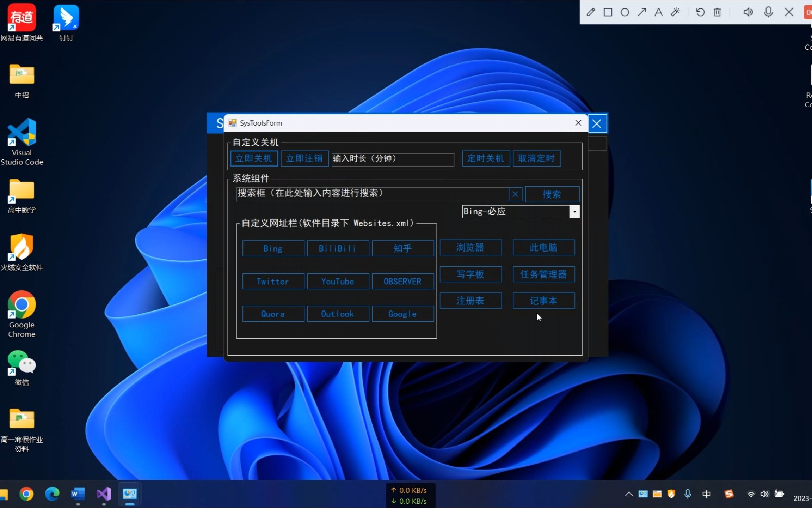Screen dimensions: 812x508
Task: Click the 火绒 shield icon in tray
Action: (671, 494)
